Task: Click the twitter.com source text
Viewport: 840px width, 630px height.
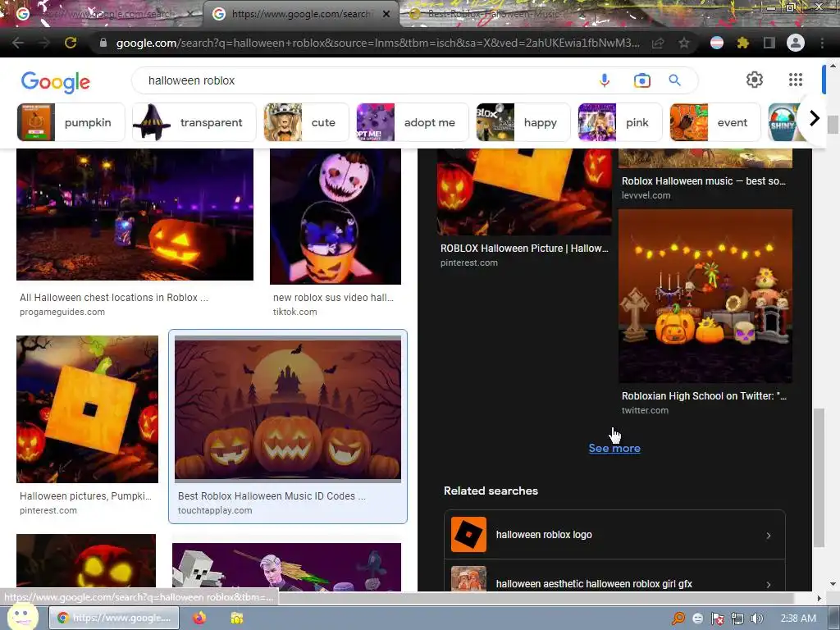Action: (645, 410)
